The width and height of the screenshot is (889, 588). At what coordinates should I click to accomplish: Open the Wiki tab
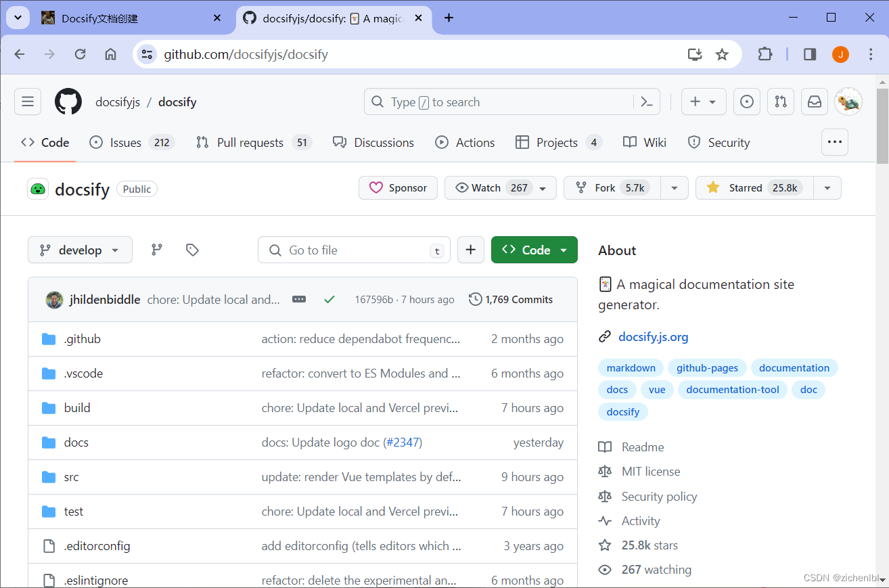click(645, 142)
